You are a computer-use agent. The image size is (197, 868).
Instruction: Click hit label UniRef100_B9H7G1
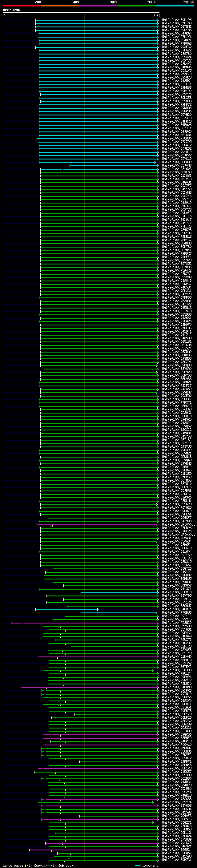tap(177, 860)
